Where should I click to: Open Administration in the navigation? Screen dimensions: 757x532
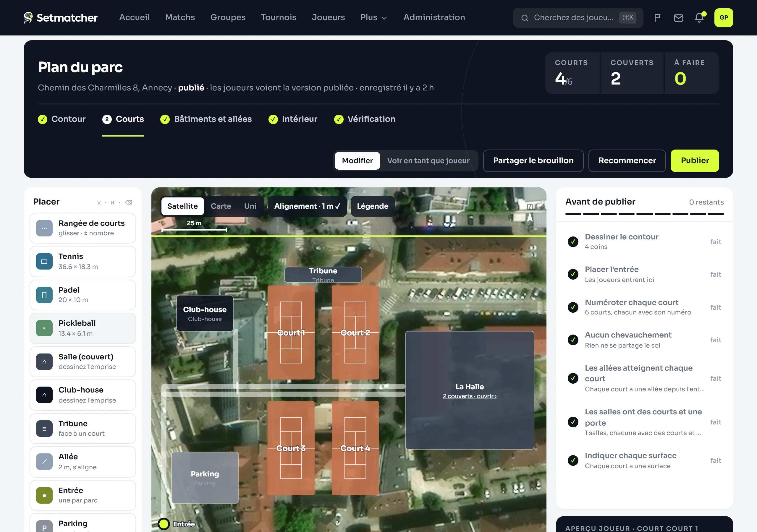pos(434,17)
